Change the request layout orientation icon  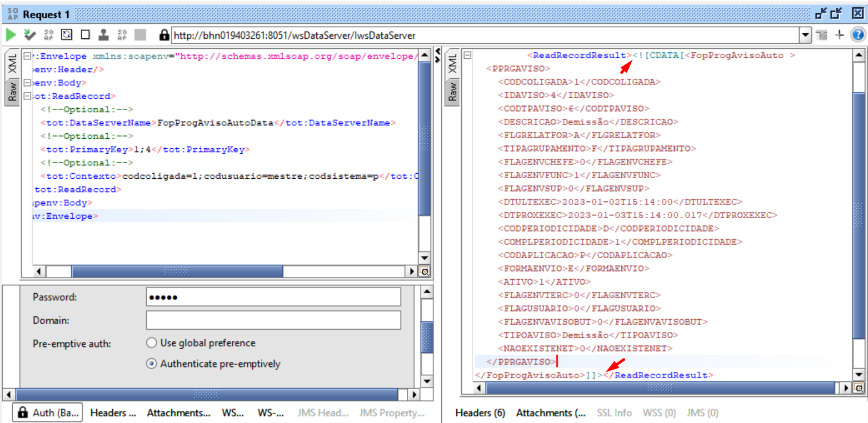coord(822,35)
